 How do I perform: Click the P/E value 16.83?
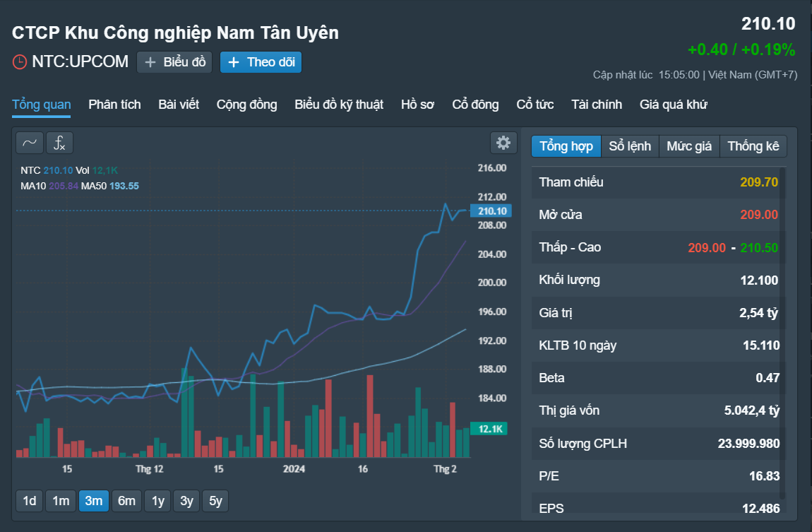pos(765,476)
